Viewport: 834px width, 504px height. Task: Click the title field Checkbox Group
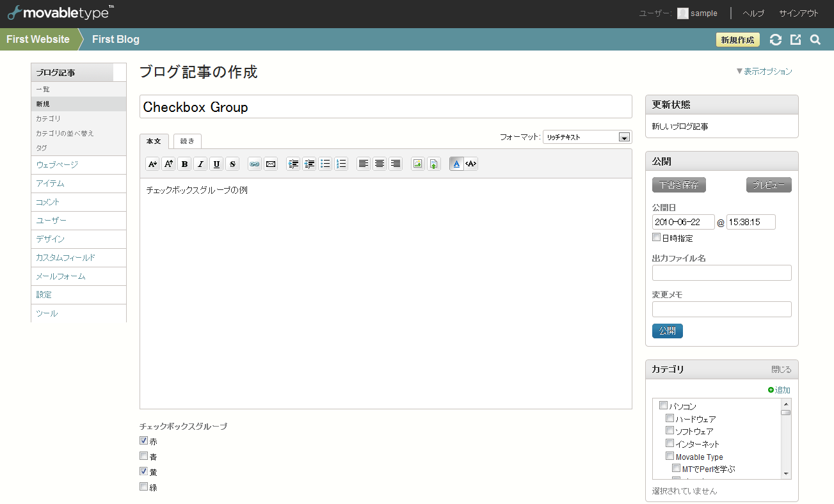(x=386, y=107)
